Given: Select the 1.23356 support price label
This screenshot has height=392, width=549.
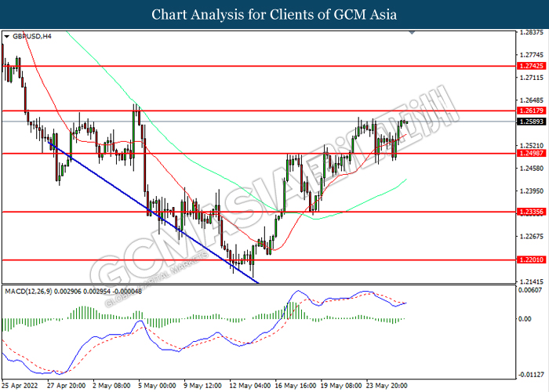Looking at the screenshot, I should [531, 212].
